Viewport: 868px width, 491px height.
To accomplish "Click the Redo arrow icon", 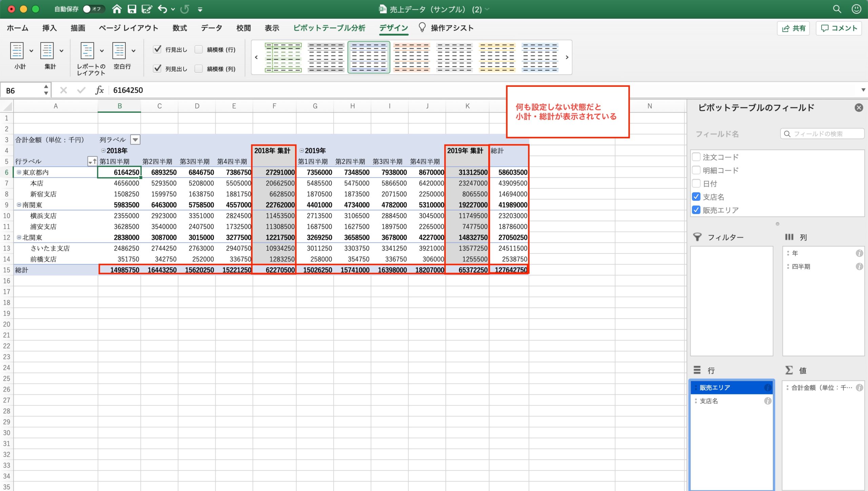I will tap(185, 9).
